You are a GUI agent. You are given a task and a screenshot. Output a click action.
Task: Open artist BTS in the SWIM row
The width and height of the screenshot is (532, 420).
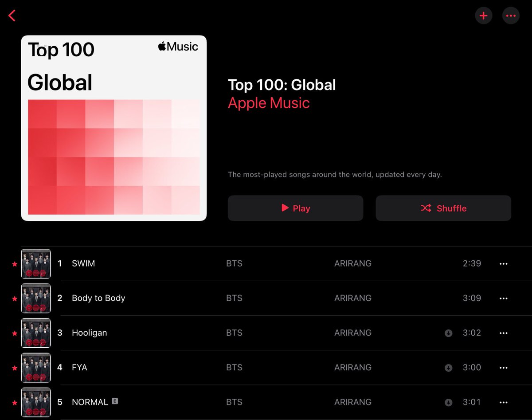pyautogui.click(x=234, y=263)
